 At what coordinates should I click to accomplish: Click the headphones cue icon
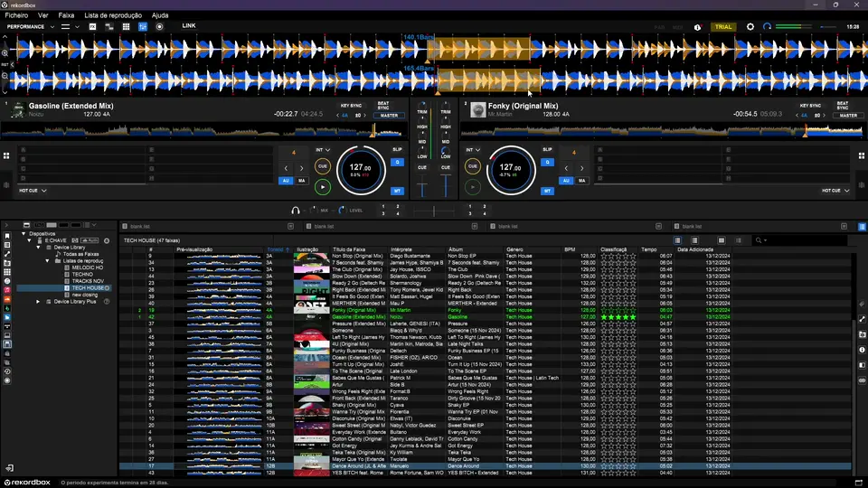pyautogui.click(x=296, y=211)
